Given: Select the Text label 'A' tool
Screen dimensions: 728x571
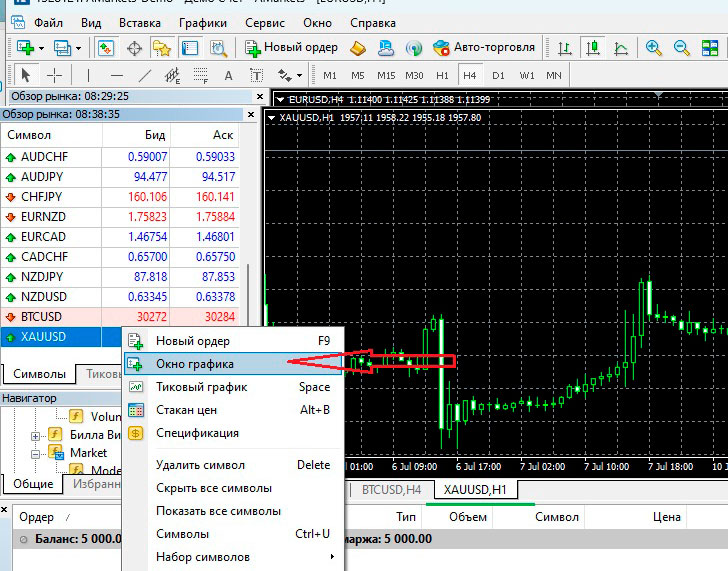Looking at the screenshot, I should click(x=228, y=75).
